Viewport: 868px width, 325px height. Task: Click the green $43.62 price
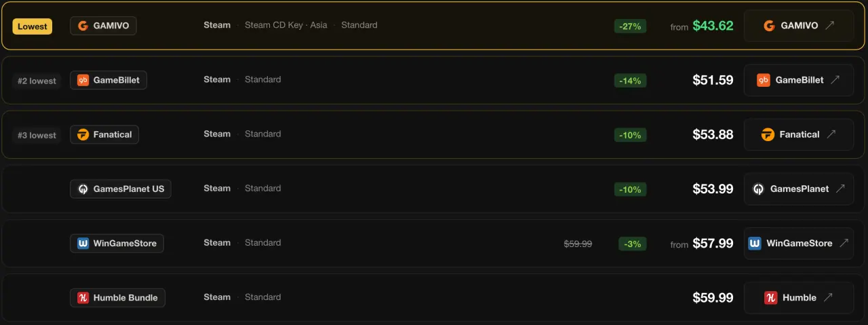713,26
